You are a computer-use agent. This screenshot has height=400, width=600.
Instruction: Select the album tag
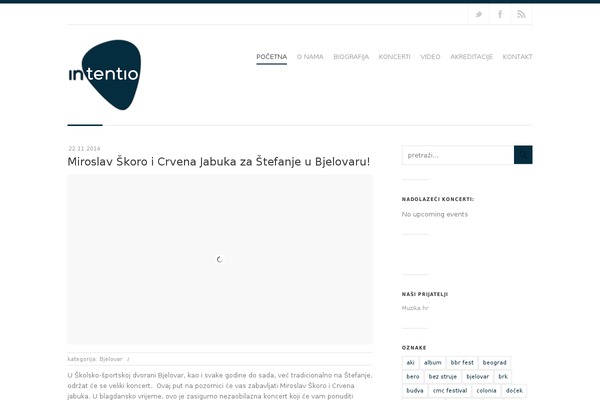[432, 362]
